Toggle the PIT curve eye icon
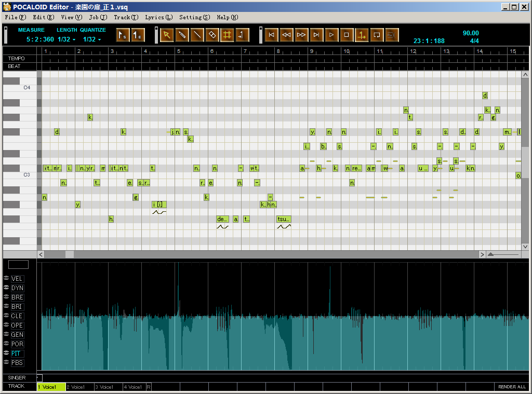Image resolution: width=532 pixels, height=394 pixels. 6,352
